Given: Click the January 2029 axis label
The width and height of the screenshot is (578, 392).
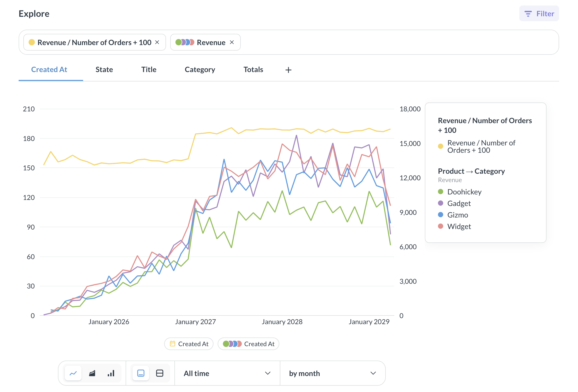Looking at the screenshot, I should coord(369,322).
